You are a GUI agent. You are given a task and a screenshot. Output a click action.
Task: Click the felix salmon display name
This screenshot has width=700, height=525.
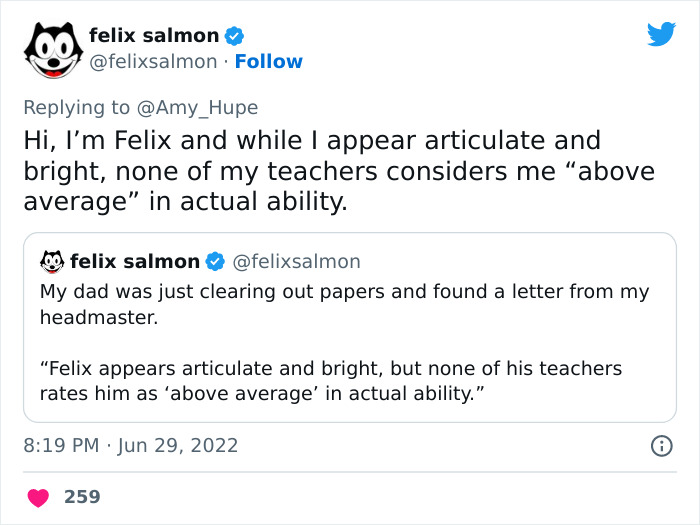point(154,36)
